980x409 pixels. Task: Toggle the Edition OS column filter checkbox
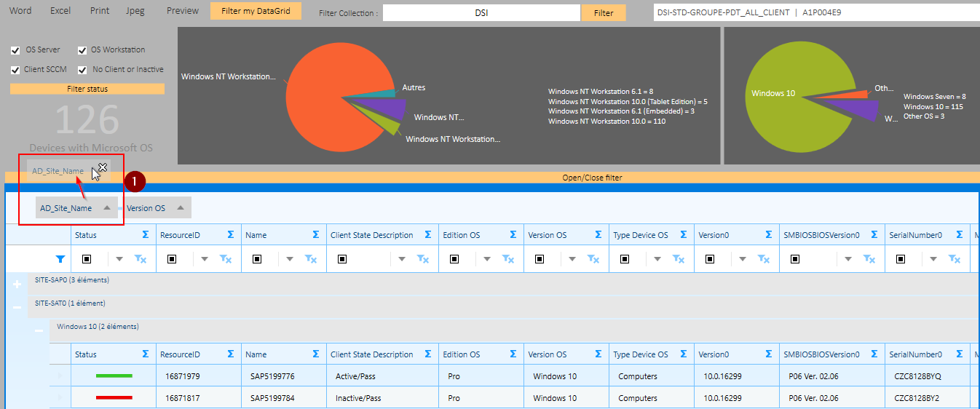click(x=454, y=258)
